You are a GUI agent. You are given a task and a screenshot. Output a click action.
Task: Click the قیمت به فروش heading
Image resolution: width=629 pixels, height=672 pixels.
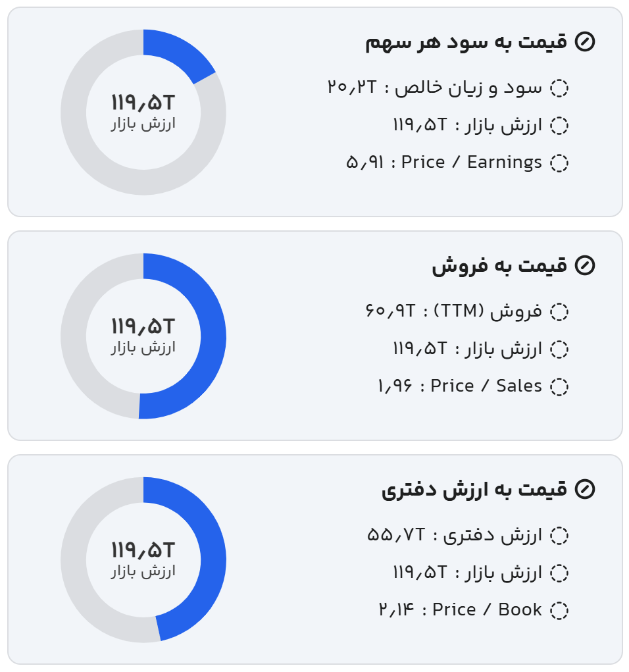pyautogui.click(x=499, y=266)
